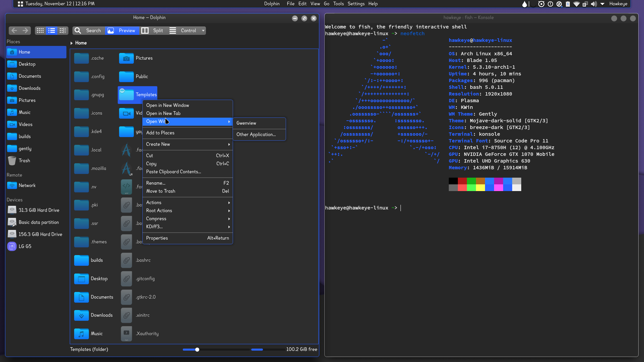Select the 156.3 GiB Hard Drive device
Image resolution: width=644 pixels, height=362 pixels.
pyautogui.click(x=36, y=234)
